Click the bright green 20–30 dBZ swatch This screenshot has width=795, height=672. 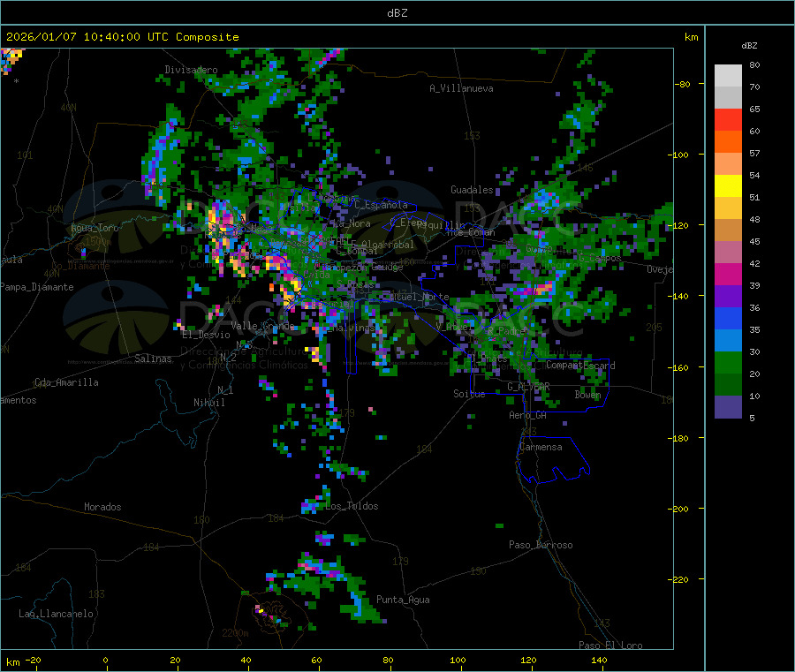click(728, 362)
